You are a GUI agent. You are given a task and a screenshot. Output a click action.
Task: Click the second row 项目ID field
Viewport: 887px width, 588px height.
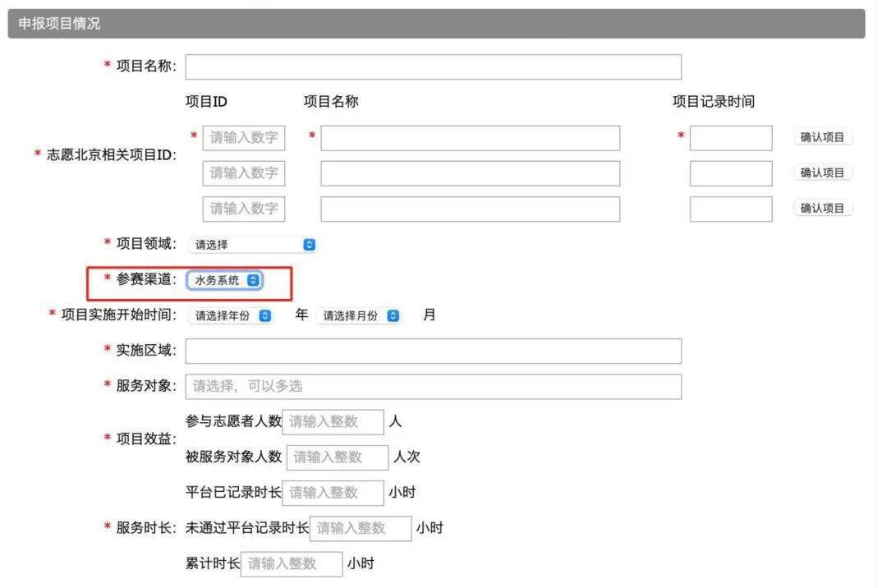pyautogui.click(x=243, y=173)
